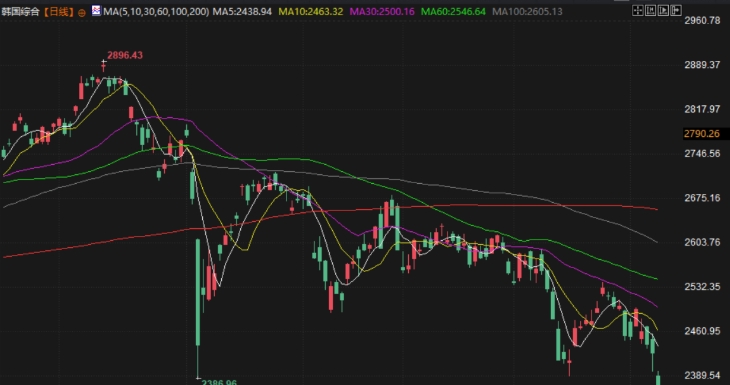Click the 2746.56 price axis label
Viewport: 730px width, 385px height.
(702, 154)
